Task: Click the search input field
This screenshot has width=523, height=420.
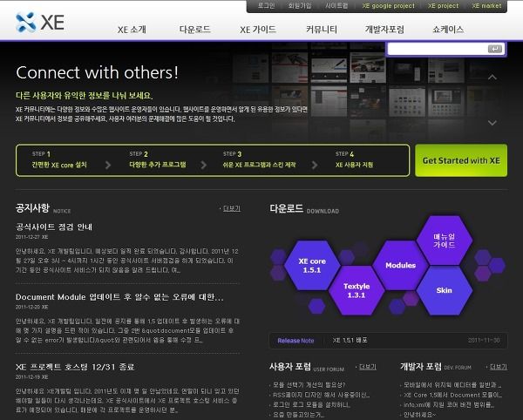Action: click(x=438, y=50)
